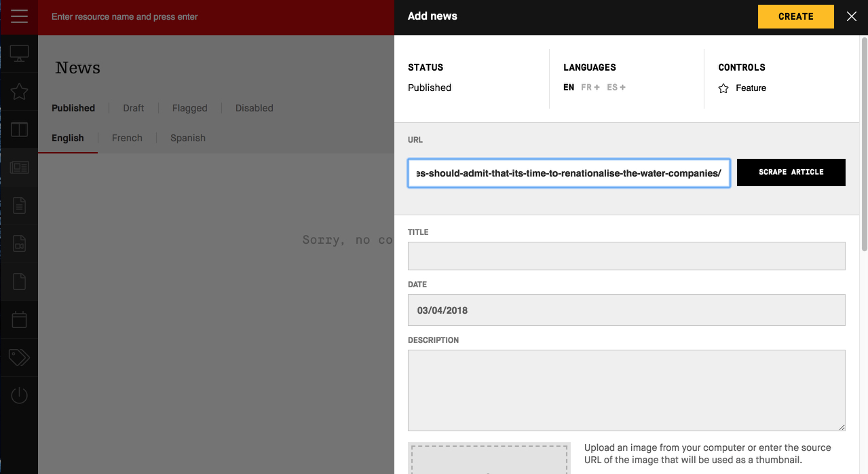Focus the URL input field

pos(569,173)
